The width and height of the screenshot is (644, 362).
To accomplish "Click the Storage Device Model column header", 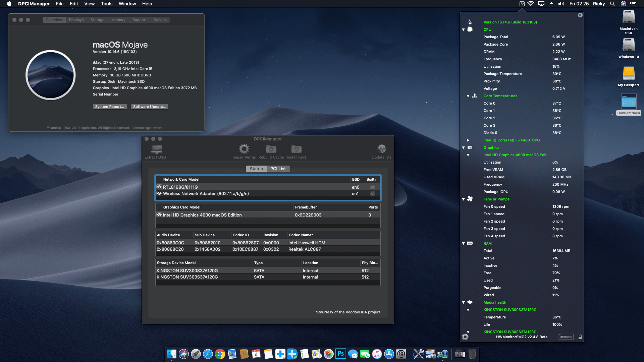I will coord(204,263).
